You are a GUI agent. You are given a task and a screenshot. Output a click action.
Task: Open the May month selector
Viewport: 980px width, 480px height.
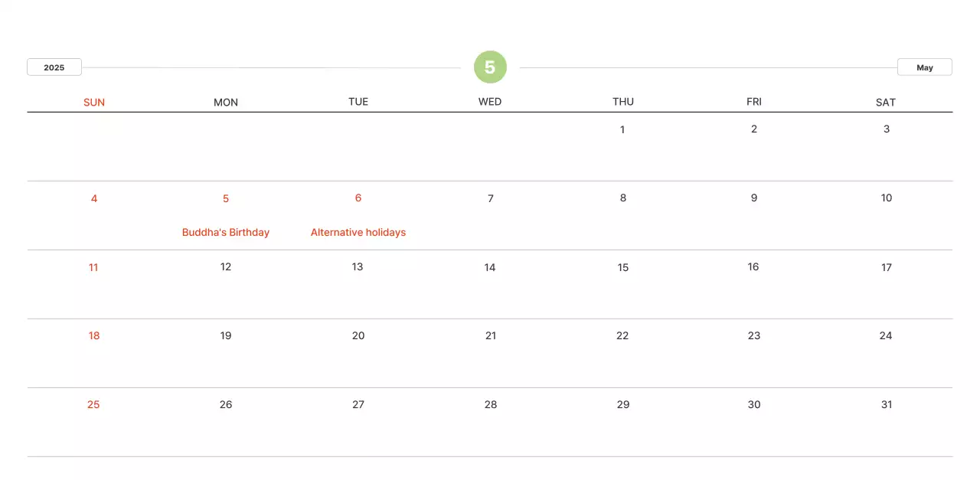pos(924,67)
